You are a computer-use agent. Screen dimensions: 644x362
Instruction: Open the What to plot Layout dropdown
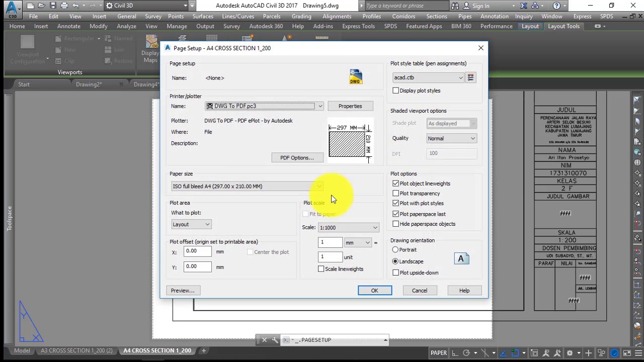[x=191, y=224]
